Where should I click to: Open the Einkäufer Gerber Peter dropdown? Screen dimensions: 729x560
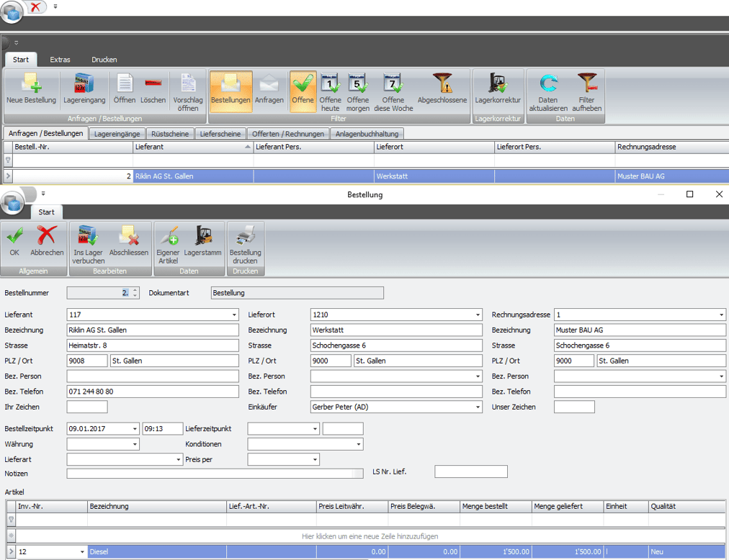tap(478, 407)
